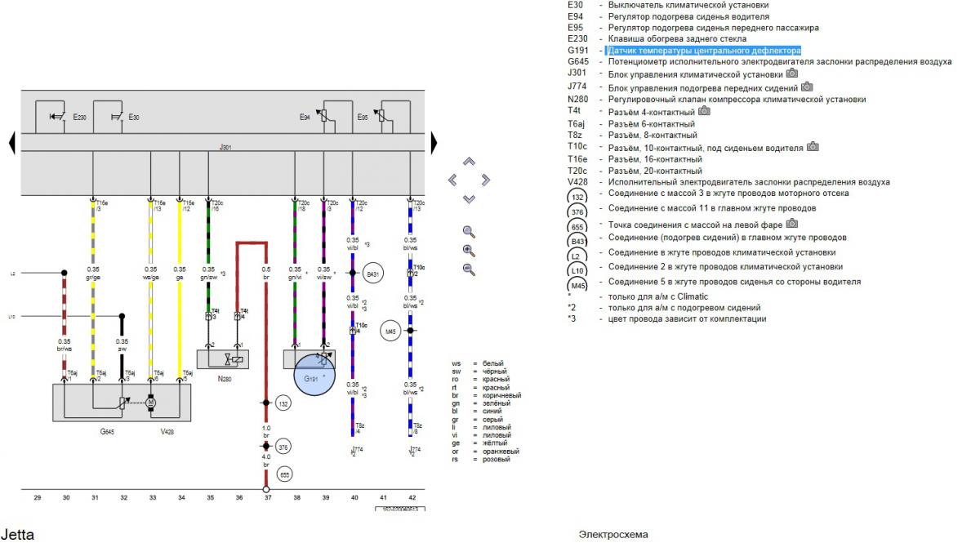Pan the diagram up with the up chevron
The height and width of the screenshot is (543, 980).
point(469,161)
